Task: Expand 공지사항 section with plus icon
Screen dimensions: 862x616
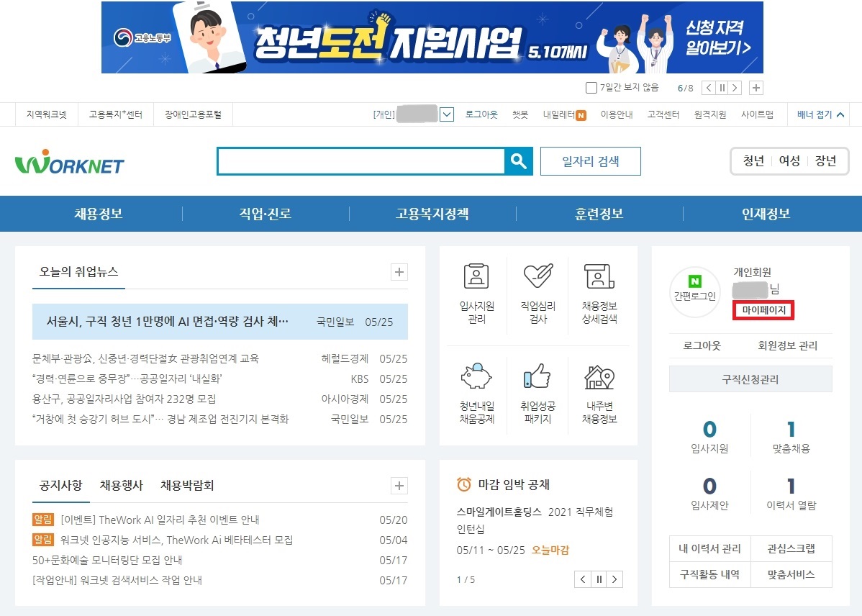Action: click(x=399, y=486)
